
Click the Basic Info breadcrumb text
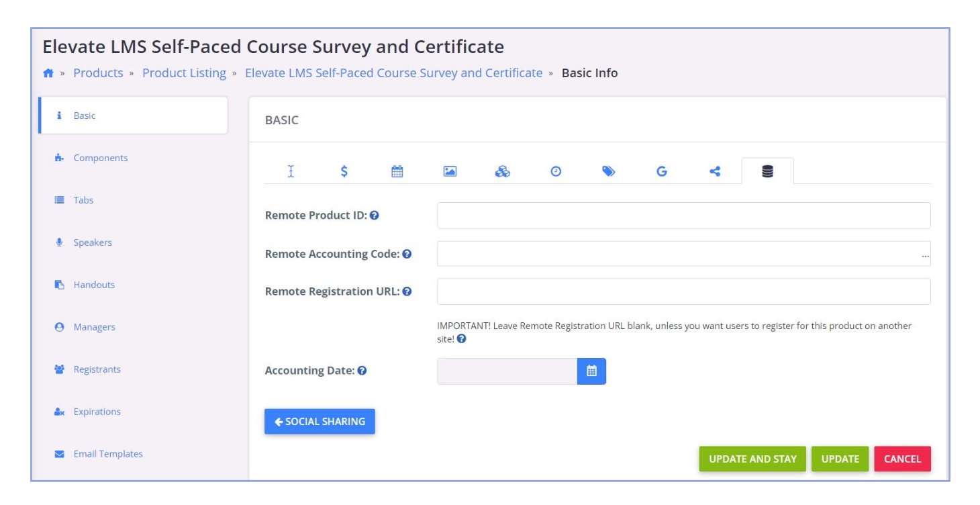[589, 73]
